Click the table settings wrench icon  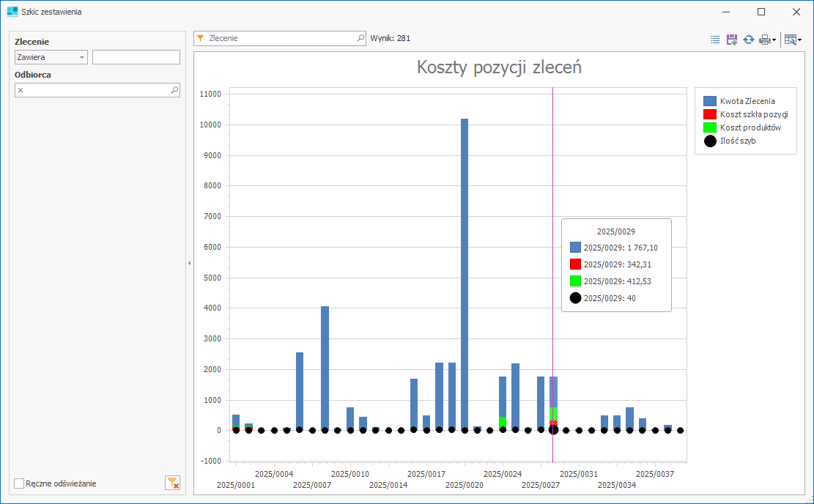(x=790, y=40)
